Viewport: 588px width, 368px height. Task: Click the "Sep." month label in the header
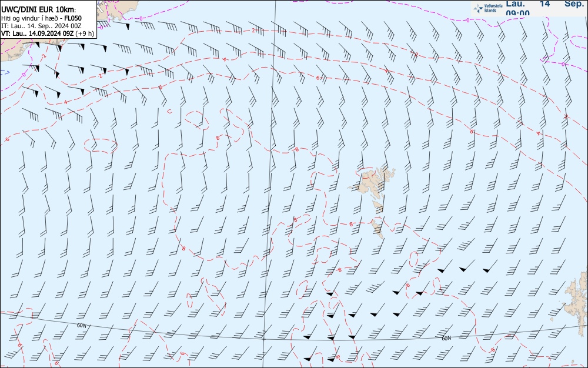(574, 4)
